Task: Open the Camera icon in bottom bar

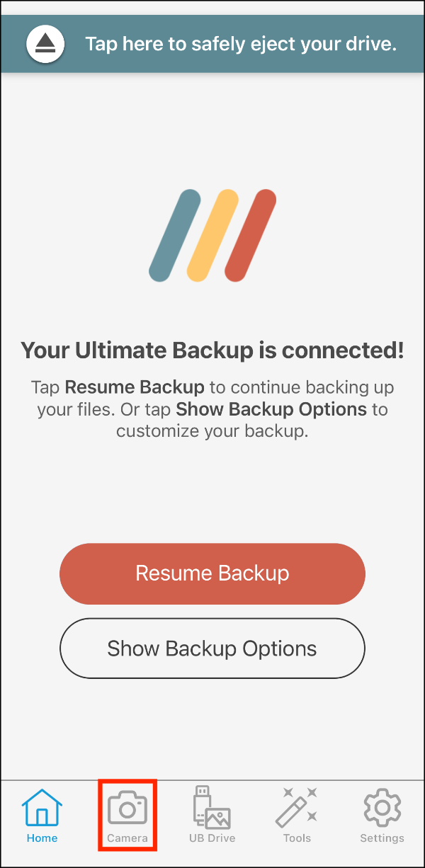Action: pos(127,808)
